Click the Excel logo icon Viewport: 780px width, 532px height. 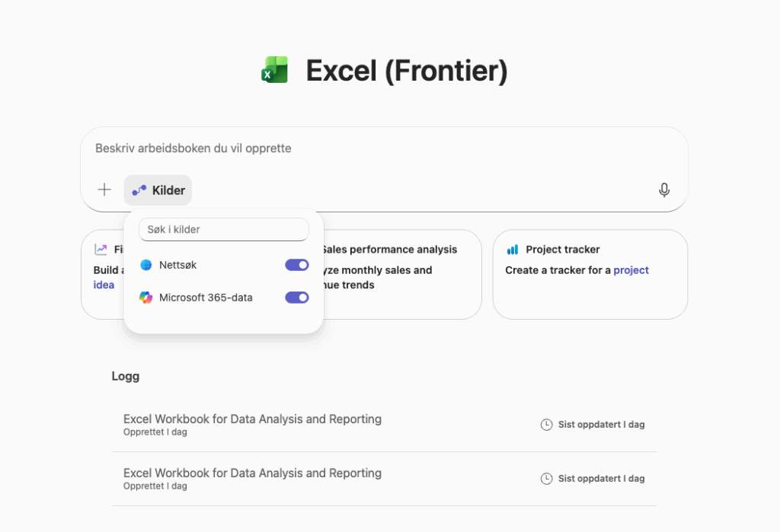point(274,70)
